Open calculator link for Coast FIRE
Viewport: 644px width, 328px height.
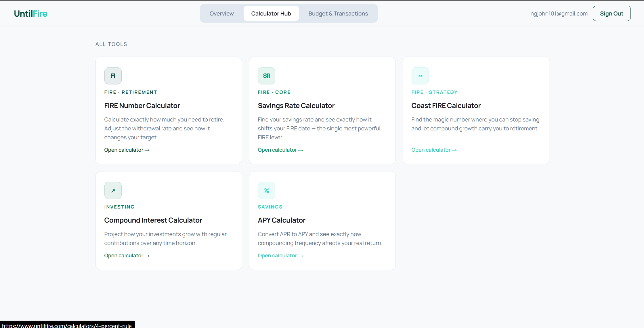[434, 150]
